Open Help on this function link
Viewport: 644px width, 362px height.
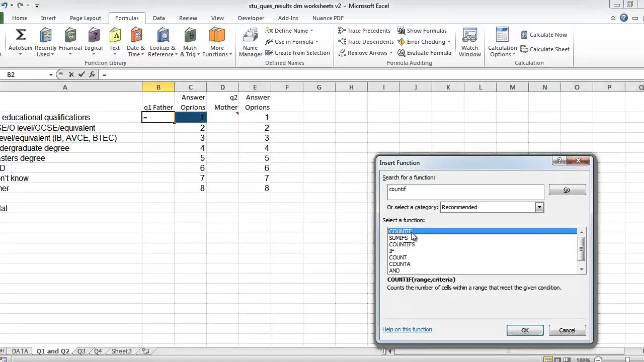[x=407, y=329]
